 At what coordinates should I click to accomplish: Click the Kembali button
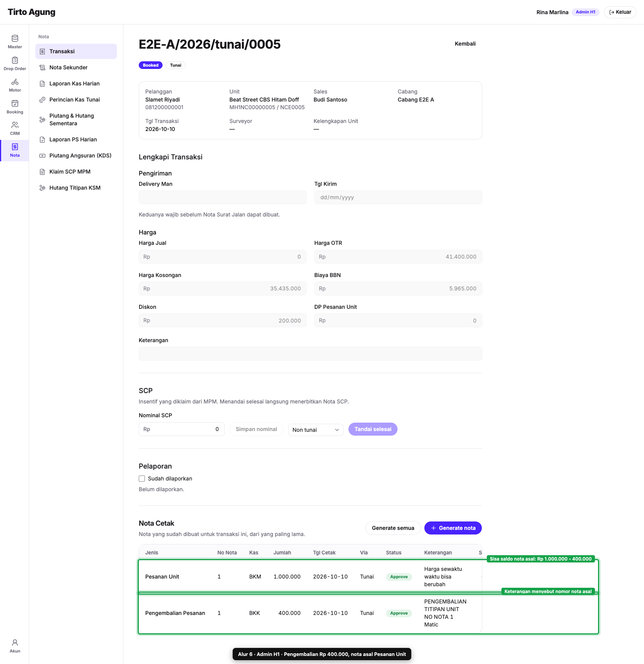(x=465, y=44)
